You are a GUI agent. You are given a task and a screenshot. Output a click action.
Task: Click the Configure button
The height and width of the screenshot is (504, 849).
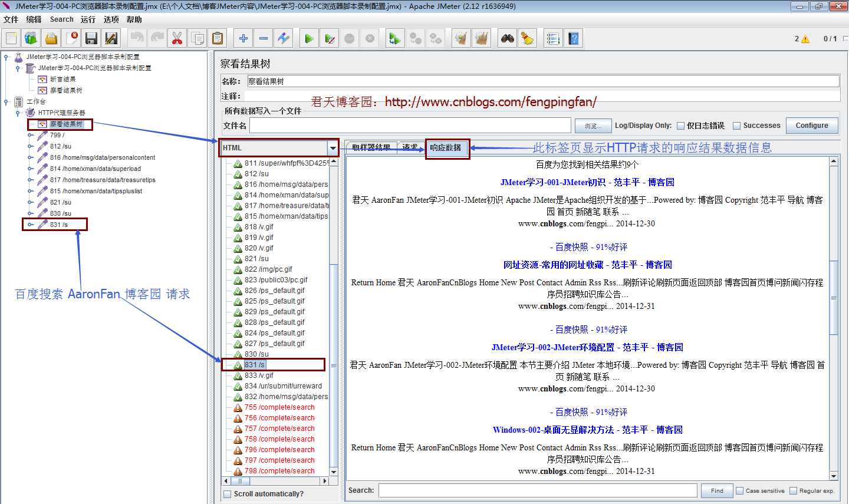tap(812, 126)
